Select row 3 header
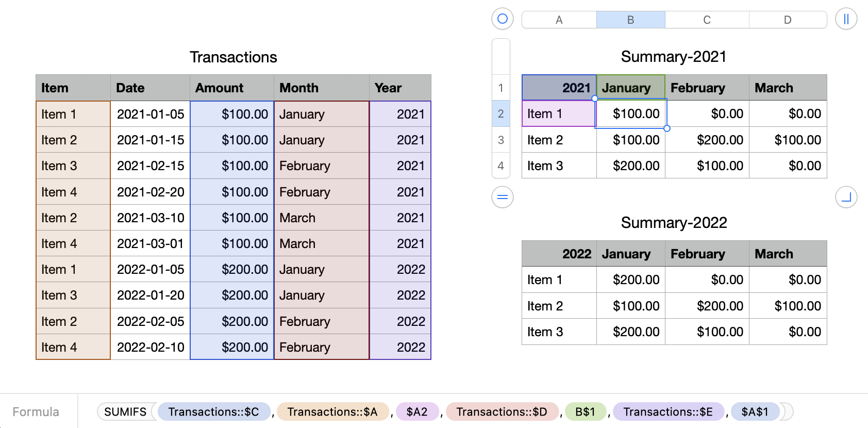 (500, 140)
